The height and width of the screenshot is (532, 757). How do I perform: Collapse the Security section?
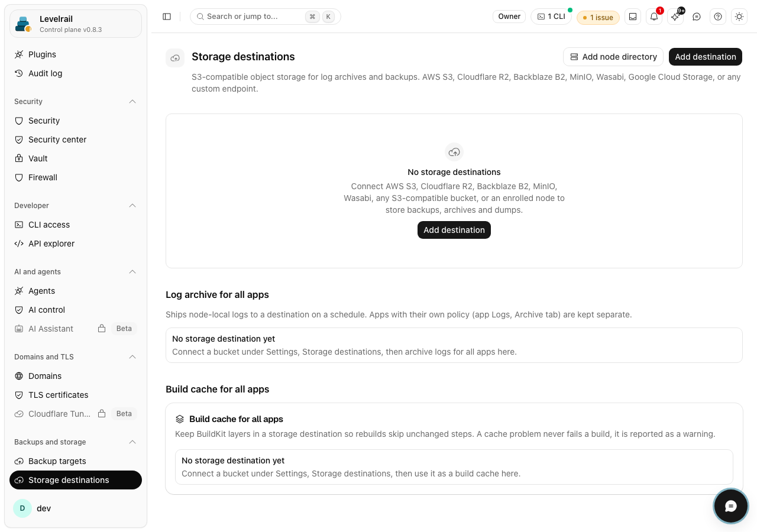[x=132, y=102]
